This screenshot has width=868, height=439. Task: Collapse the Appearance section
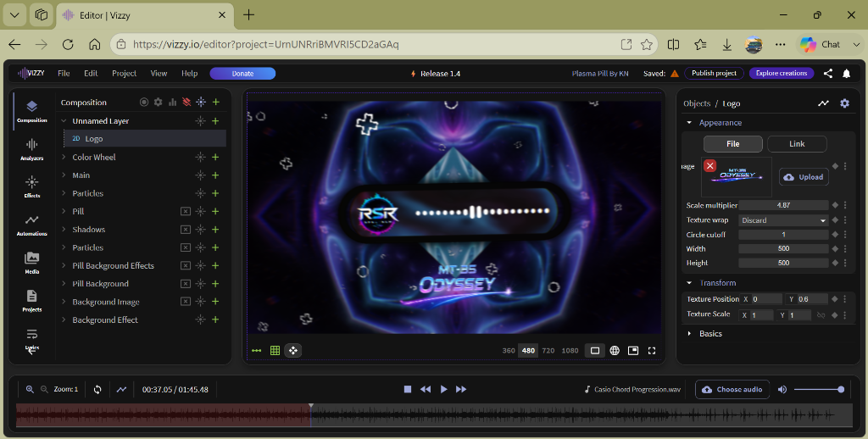pos(689,122)
